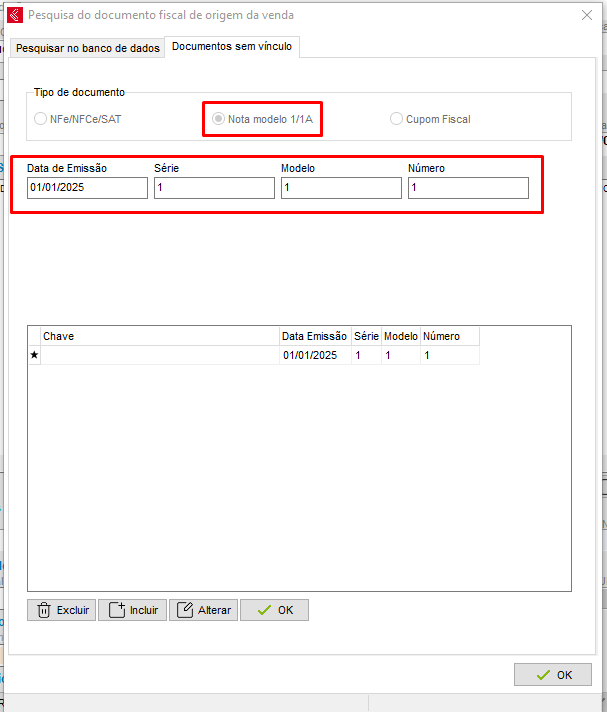The width and height of the screenshot is (607, 712).
Task: Select the Nota modelo 1/1A radio option
Action: pos(218,119)
